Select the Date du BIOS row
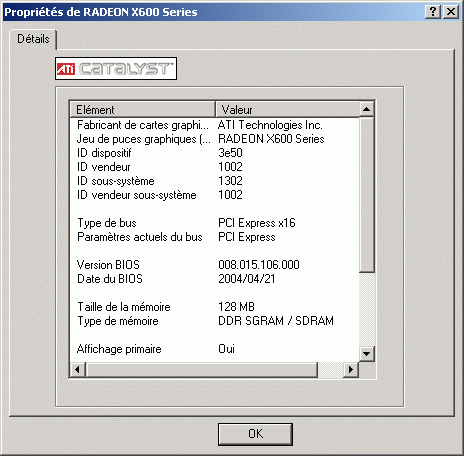Viewport: 464px width, 456px height. pyautogui.click(x=215, y=279)
